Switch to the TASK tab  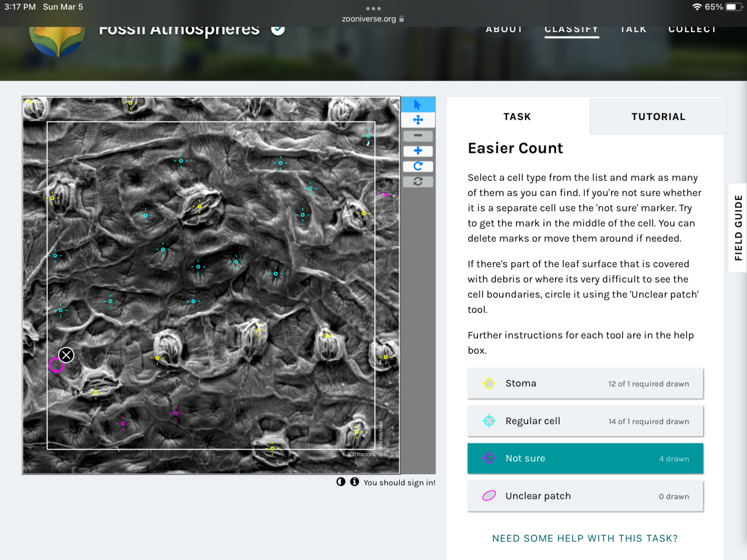[518, 117]
